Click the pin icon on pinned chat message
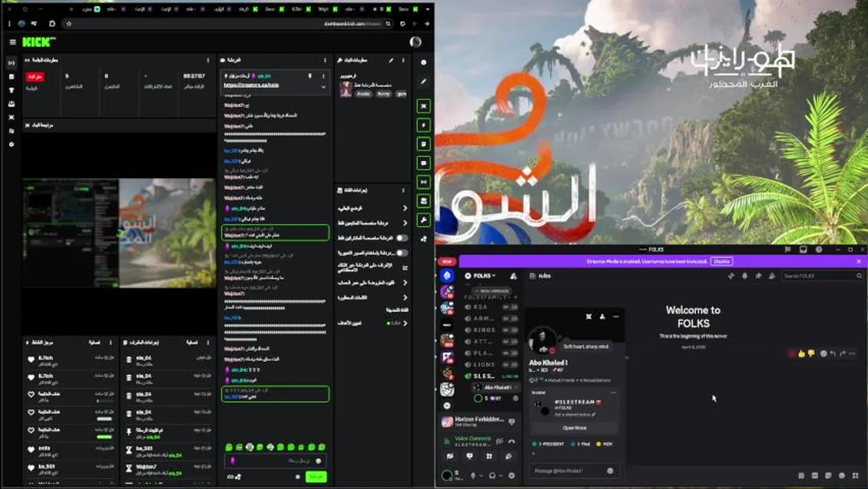The image size is (868, 489). tap(310, 76)
